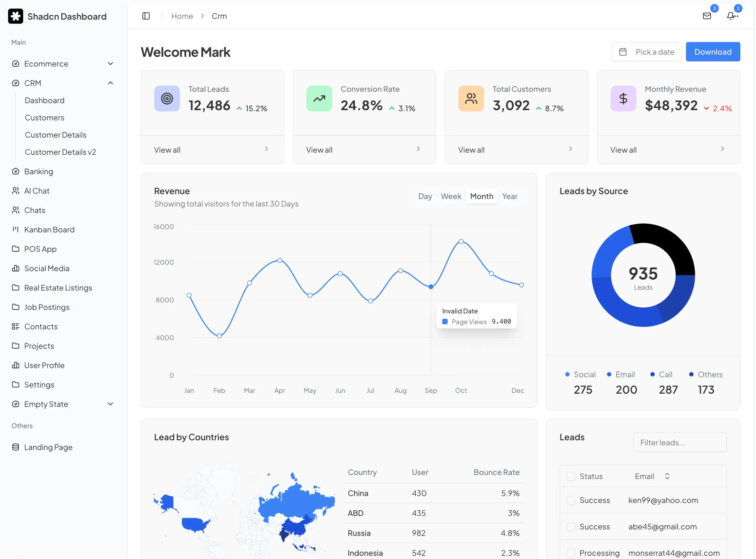The height and width of the screenshot is (559, 756).
Task: Open the Kanban Board sidebar item
Action: (49, 229)
